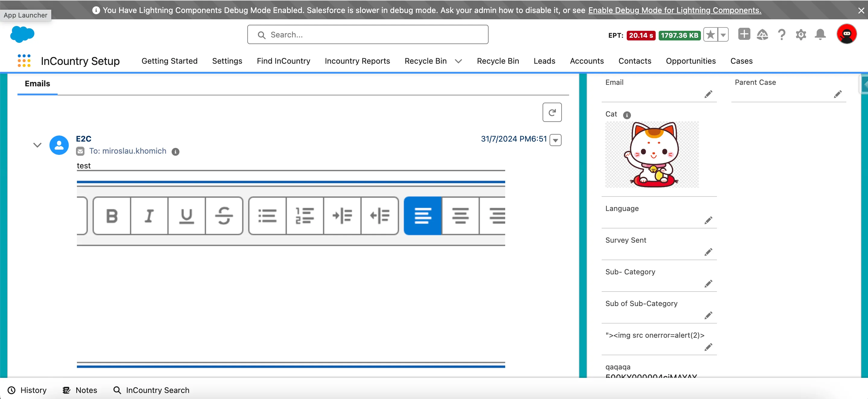Click the indent text icon
The height and width of the screenshot is (399, 868).
click(342, 216)
